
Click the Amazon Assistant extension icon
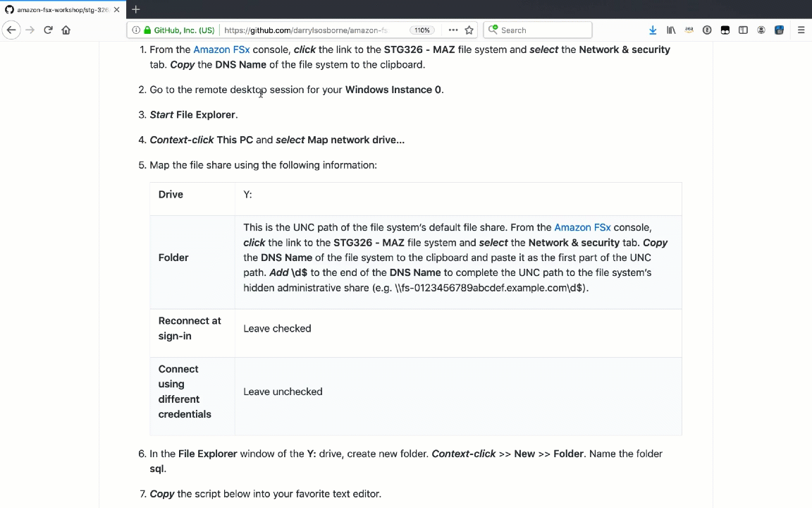(x=689, y=30)
